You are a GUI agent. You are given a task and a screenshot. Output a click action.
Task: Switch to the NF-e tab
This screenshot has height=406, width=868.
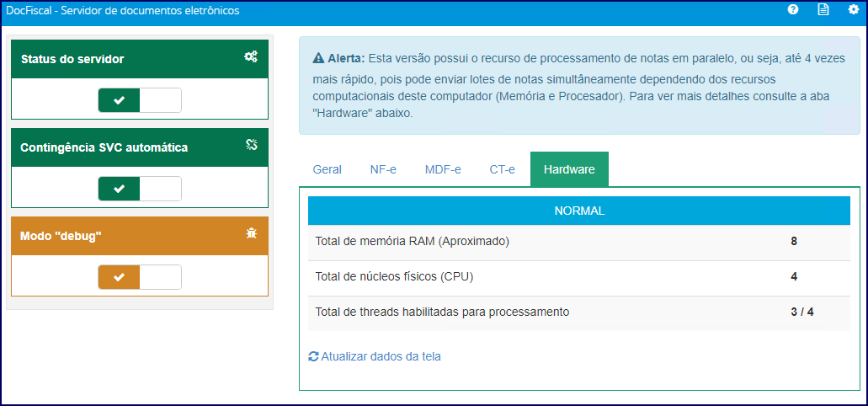tap(383, 169)
